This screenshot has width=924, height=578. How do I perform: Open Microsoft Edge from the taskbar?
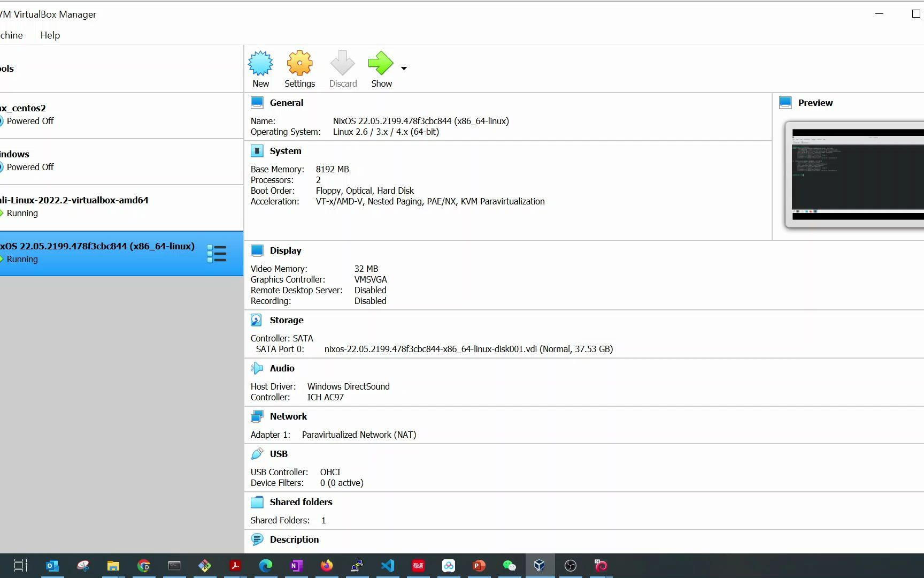coord(266,566)
